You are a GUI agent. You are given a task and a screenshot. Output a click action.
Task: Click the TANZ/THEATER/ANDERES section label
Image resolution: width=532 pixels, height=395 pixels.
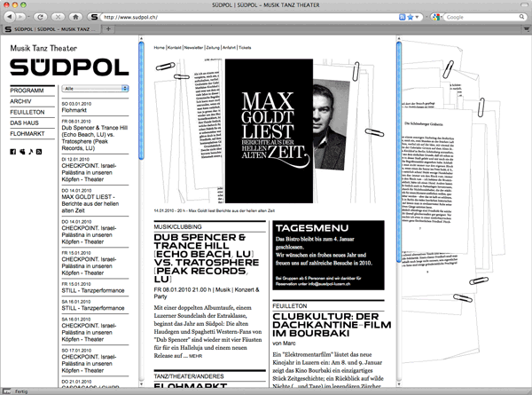(189, 376)
